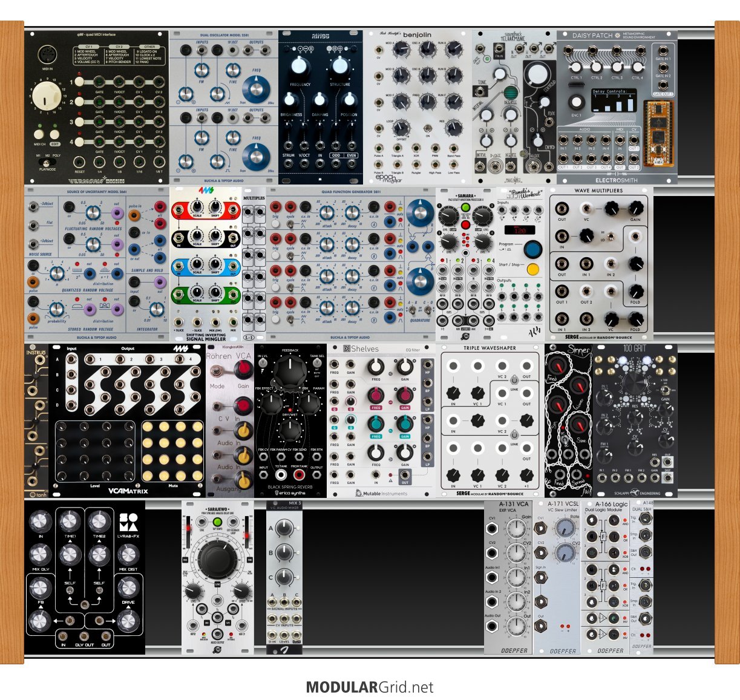Turn the FREQUENCY knob on Rings
The image size is (740, 700).
click(300, 67)
